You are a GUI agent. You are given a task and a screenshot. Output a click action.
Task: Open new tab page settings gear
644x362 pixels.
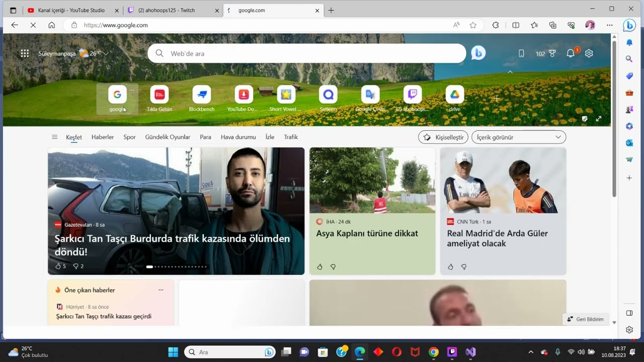(589, 53)
